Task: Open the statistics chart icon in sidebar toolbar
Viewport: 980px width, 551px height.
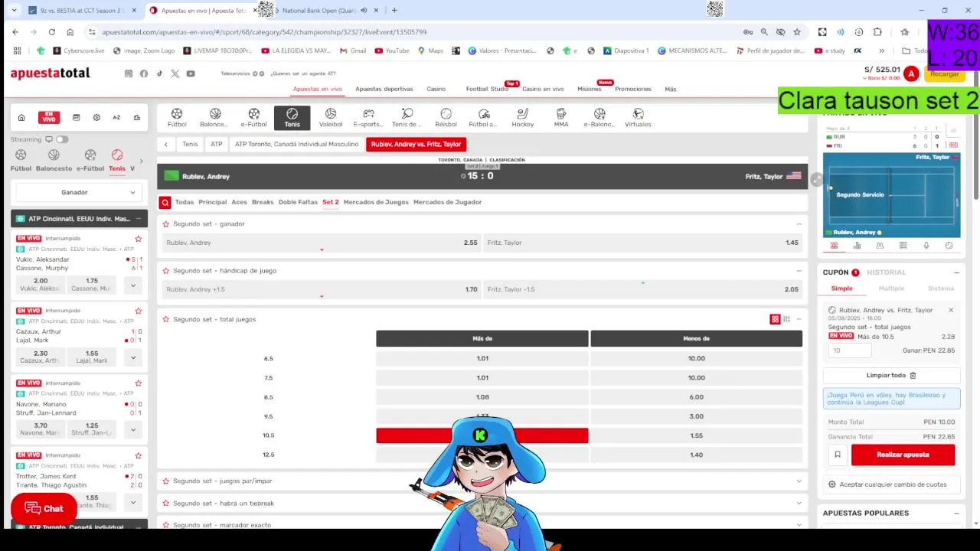Action: 137,118
